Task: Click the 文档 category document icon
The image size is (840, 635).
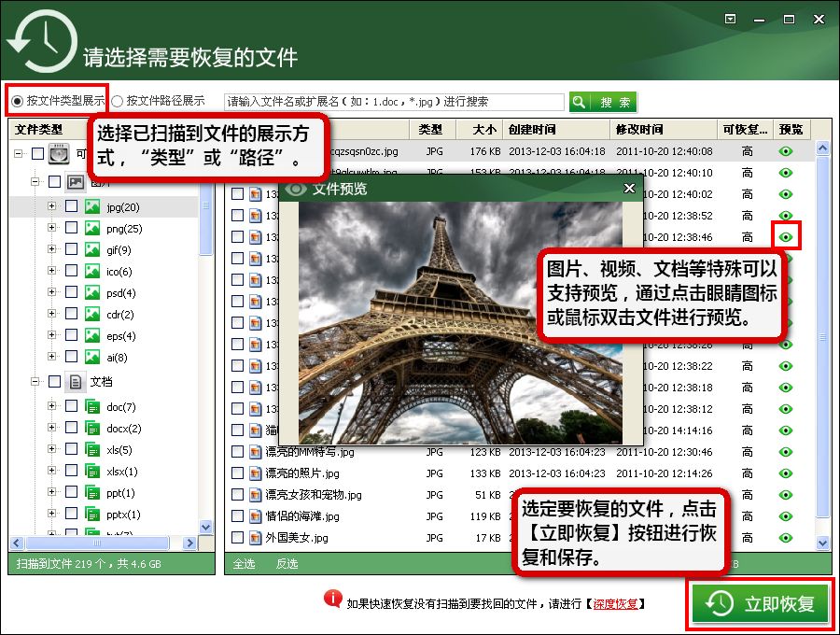Action: click(x=76, y=382)
